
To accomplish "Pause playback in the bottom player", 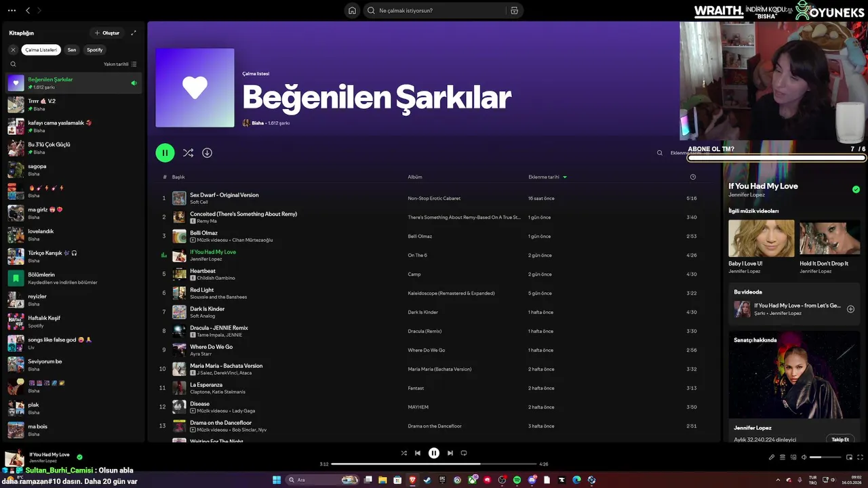I will coord(434,453).
